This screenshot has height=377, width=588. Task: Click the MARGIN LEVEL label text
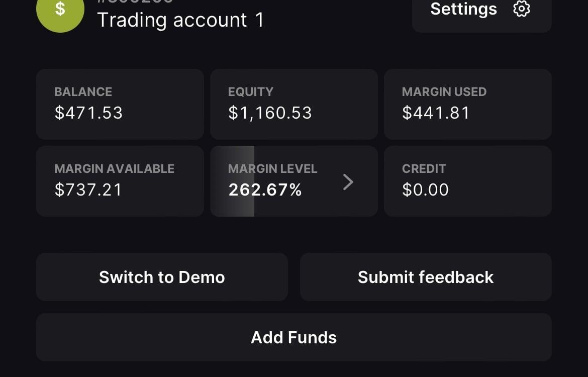(x=272, y=168)
